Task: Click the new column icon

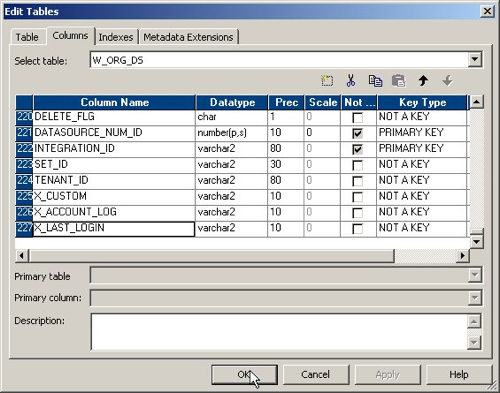Action: [327, 81]
